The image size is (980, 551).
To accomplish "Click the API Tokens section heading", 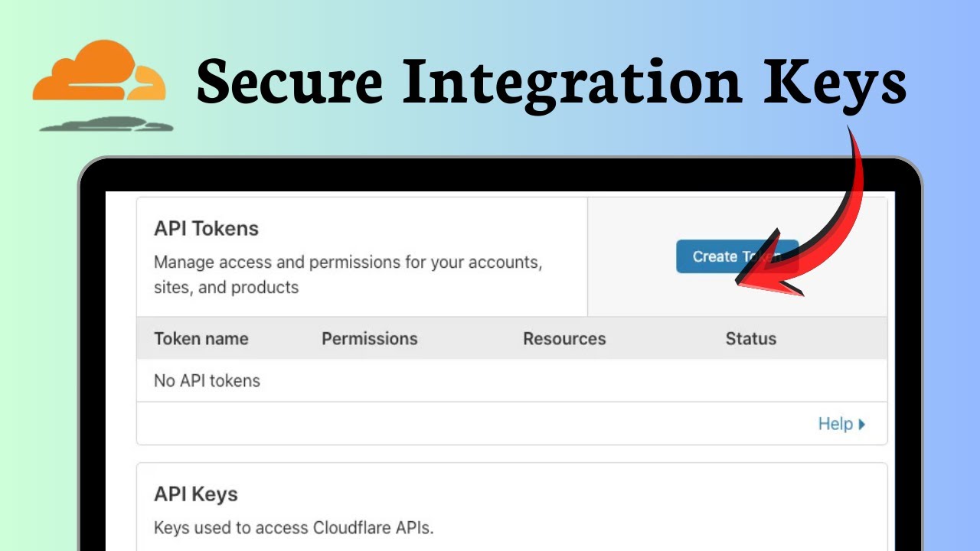I will tap(207, 229).
